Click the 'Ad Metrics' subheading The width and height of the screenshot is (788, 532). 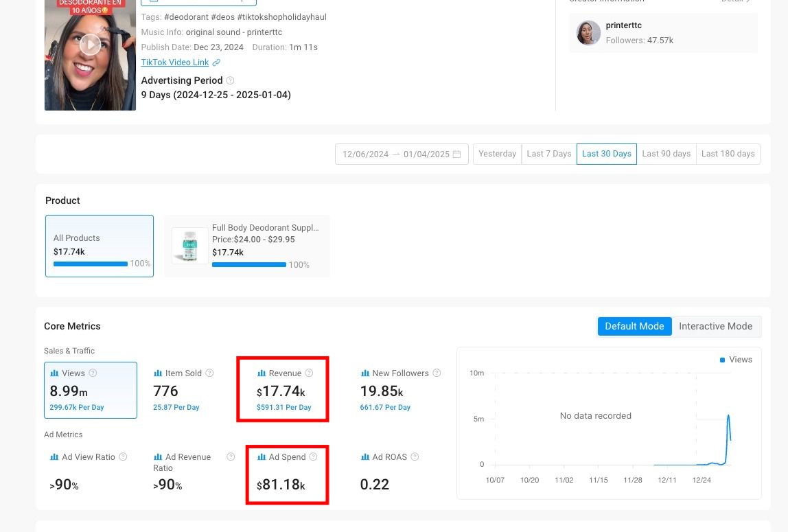click(x=63, y=435)
